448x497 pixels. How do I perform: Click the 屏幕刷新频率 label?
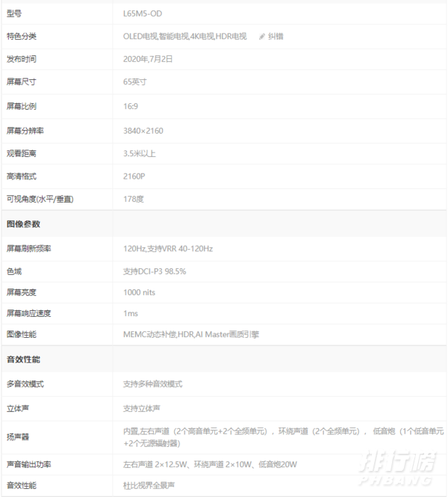[x=29, y=248]
